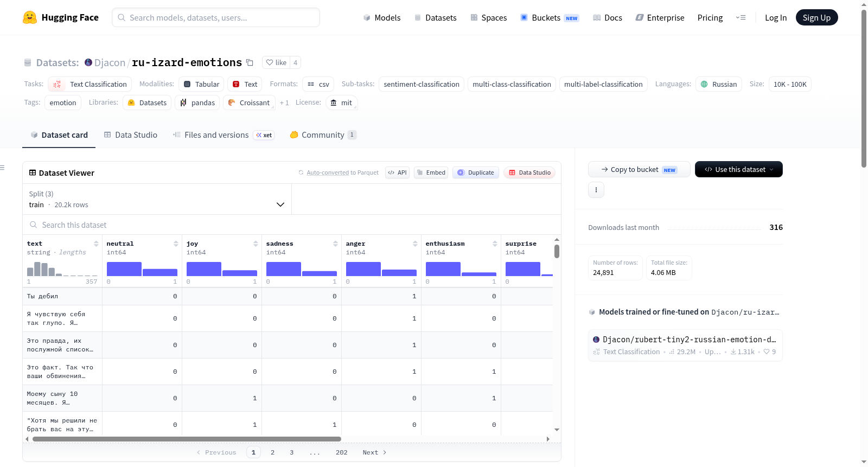Click the Russian language tag
This screenshot has height=467, width=868.
click(x=719, y=84)
